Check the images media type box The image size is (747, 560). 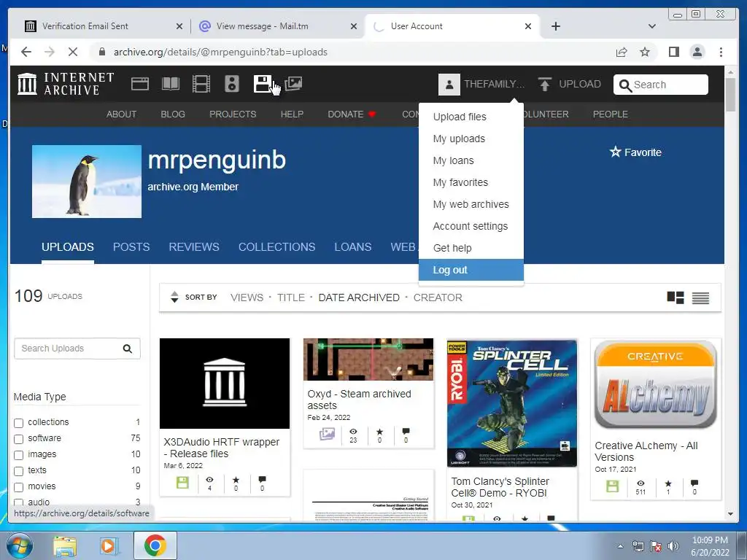click(x=18, y=455)
